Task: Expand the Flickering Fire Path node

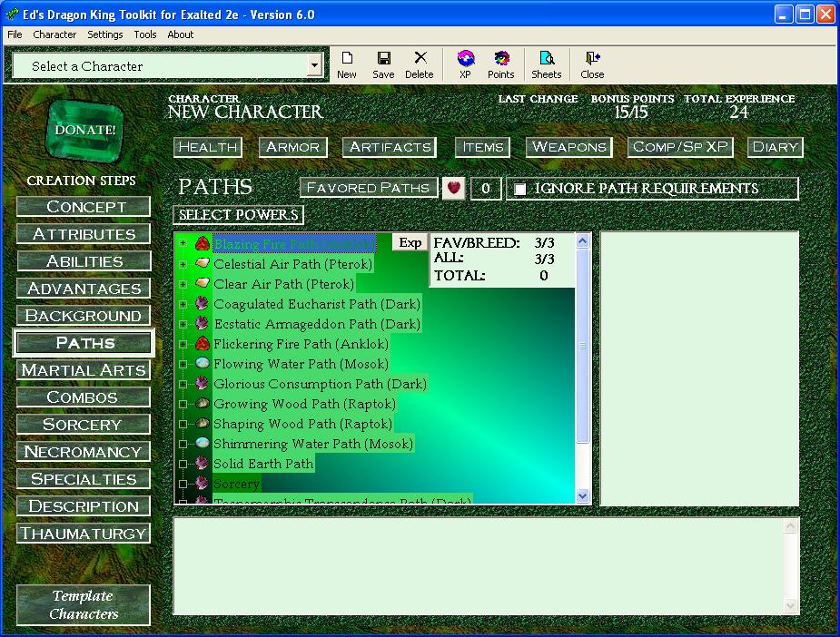Action: 183,344
